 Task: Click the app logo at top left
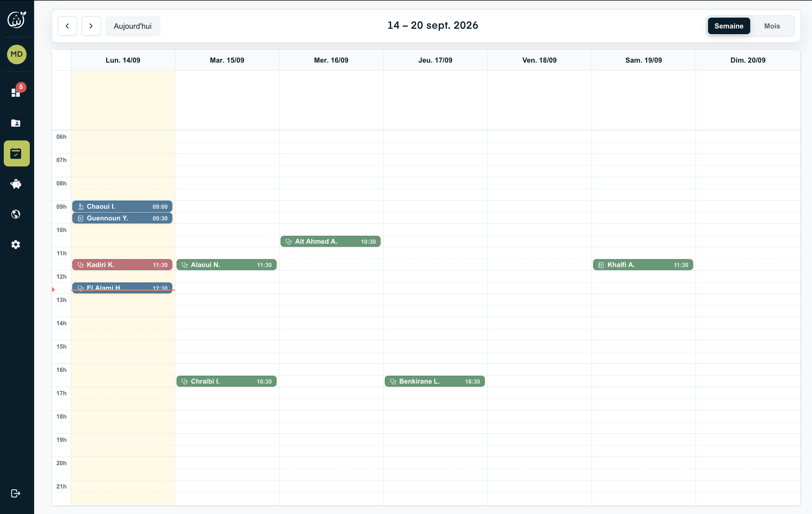pyautogui.click(x=17, y=19)
